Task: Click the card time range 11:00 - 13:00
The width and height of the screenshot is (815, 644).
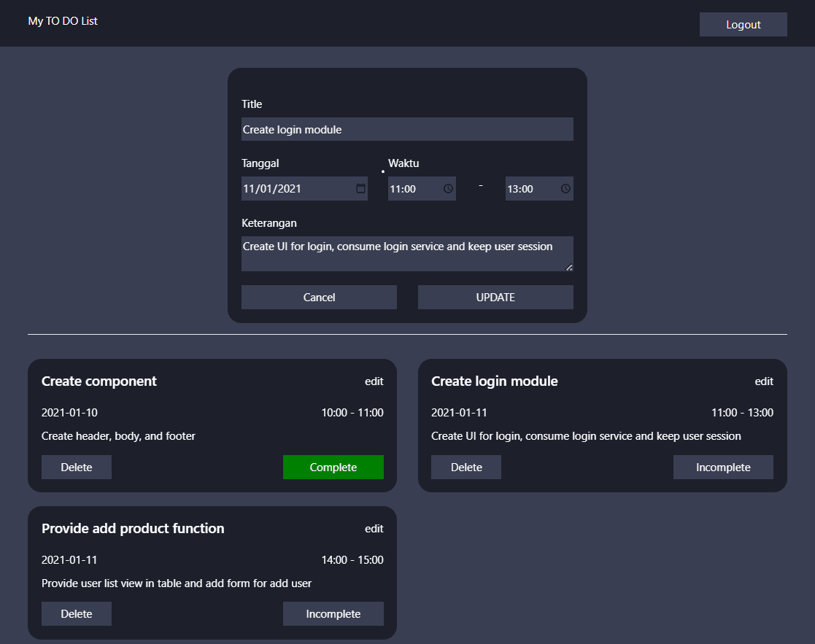Action: point(742,412)
